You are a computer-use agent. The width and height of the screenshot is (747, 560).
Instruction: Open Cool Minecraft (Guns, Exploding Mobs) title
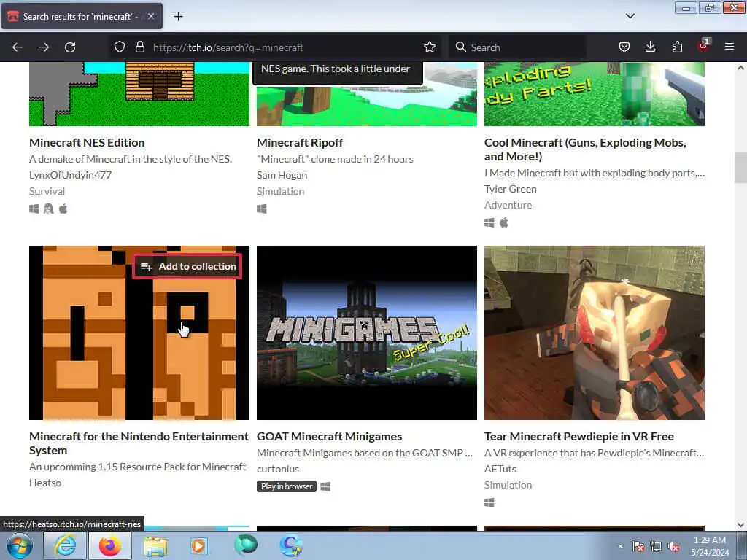pyautogui.click(x=585, y=149)
